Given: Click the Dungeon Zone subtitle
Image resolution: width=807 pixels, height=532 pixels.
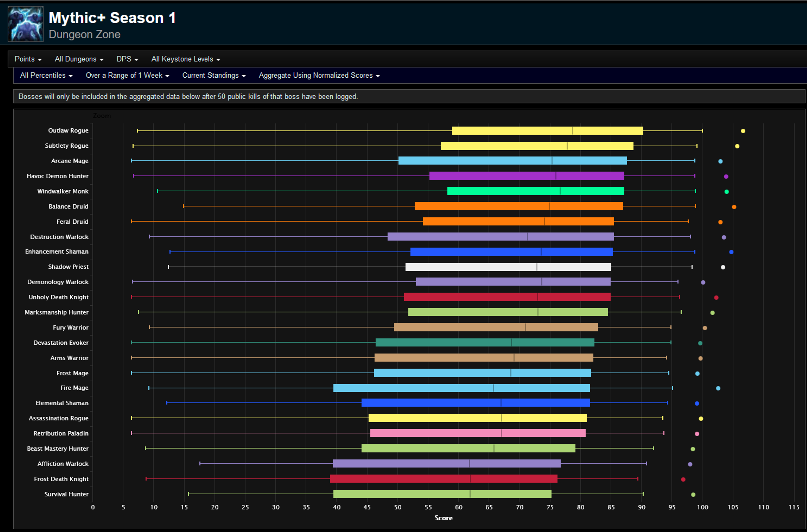Looking at the screenshot, I should point(84,34).
